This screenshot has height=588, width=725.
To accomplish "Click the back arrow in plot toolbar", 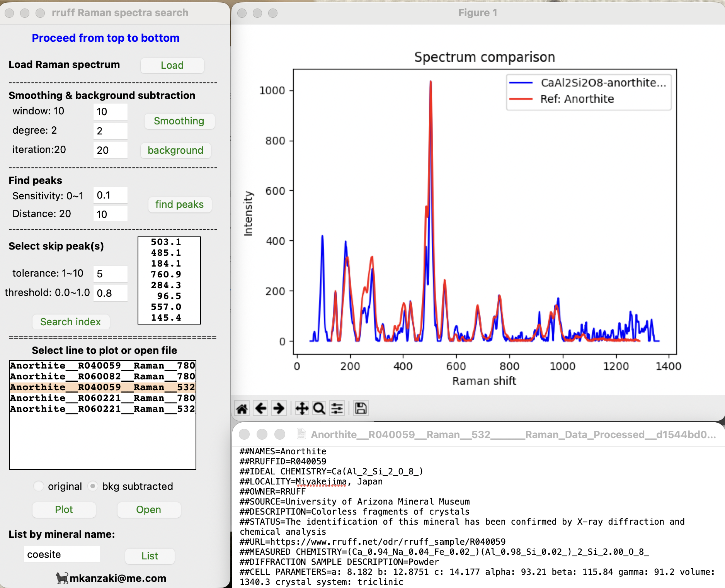I will pyautogui.click(x=261, y=408).
